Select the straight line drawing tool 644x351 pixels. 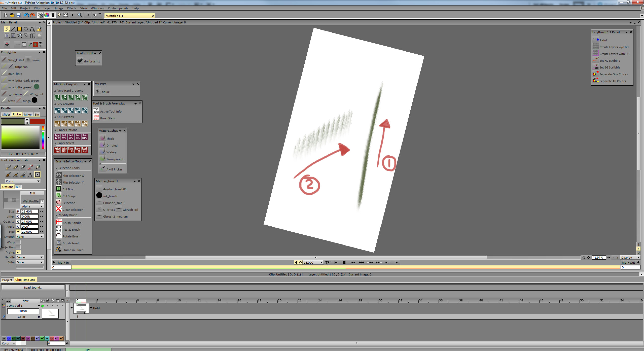point(13,29)
